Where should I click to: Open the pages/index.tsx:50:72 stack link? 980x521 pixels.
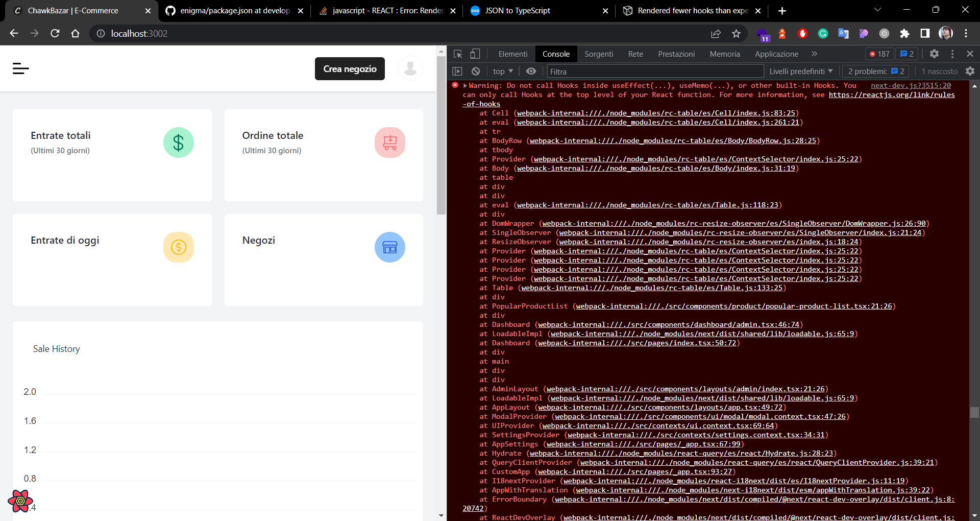(x=637, y=343)
